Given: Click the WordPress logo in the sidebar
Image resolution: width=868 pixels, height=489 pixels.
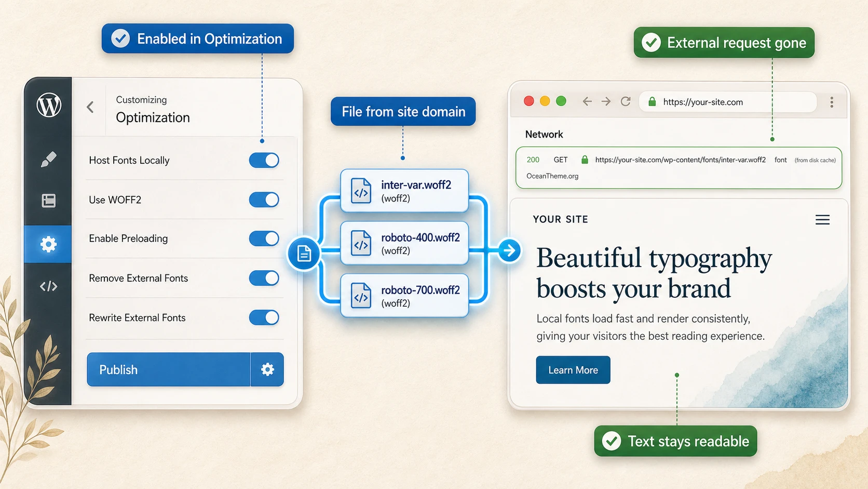Looking at the screenshot, I should click(x=49, y=105).
